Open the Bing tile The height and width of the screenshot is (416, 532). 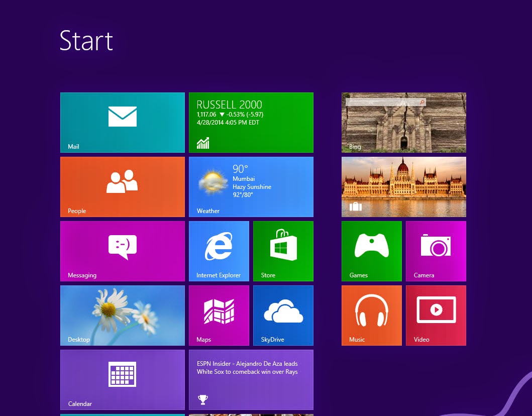point(404,123)
